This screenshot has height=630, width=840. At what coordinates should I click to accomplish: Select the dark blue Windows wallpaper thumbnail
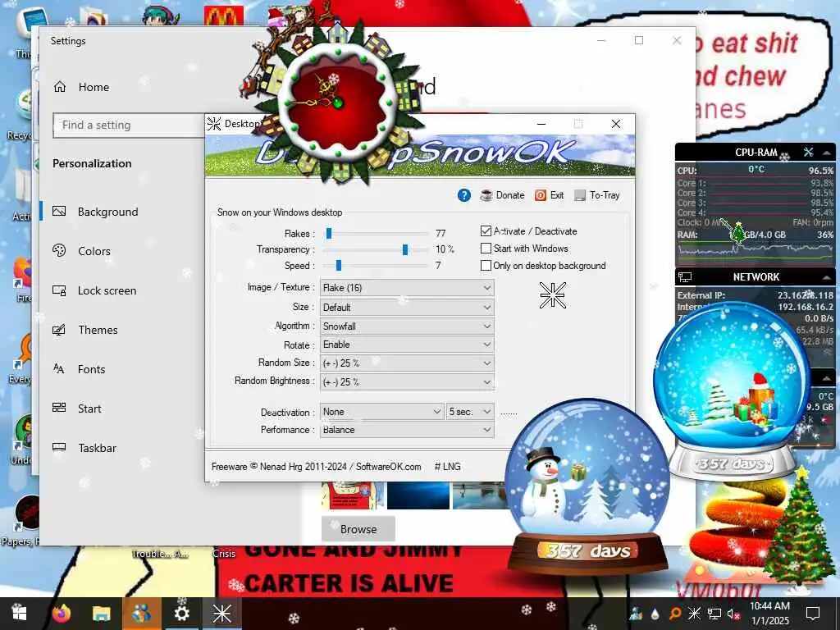[418, 495]
